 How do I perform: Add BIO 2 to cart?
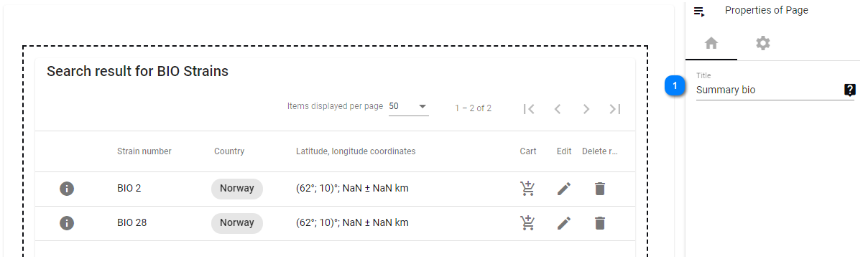click(528, 189)
